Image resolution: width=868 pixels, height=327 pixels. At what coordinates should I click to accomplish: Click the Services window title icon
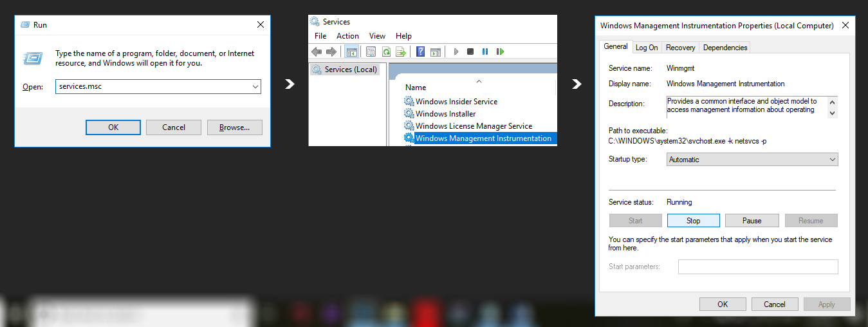pos(315,22)
